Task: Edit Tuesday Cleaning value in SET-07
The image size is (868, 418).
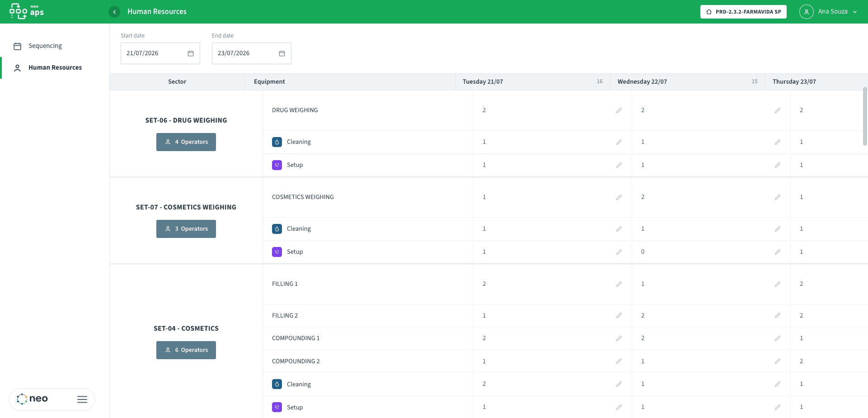Action: tap(619, 229)
